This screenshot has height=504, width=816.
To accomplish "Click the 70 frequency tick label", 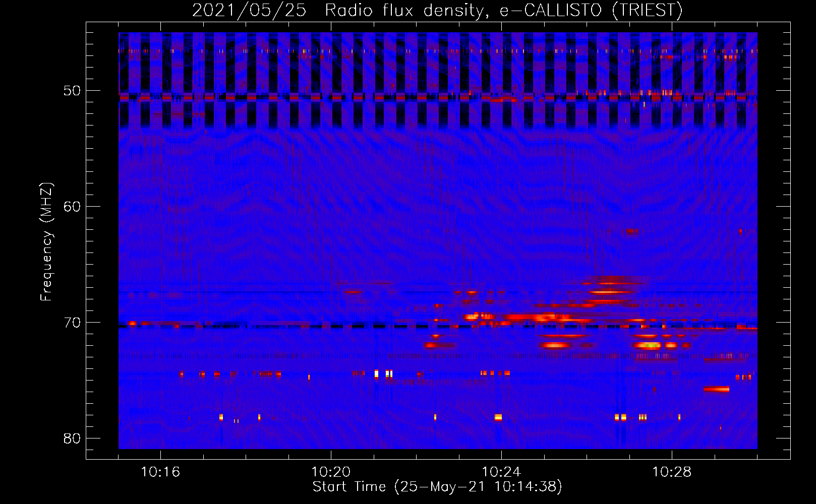I will click(73, 322).
